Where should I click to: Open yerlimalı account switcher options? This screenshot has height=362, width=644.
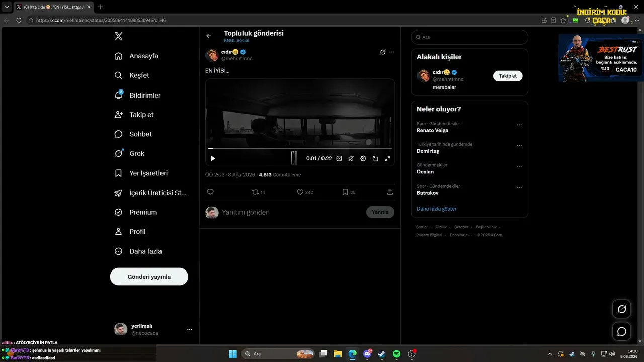tap(189, 329)
